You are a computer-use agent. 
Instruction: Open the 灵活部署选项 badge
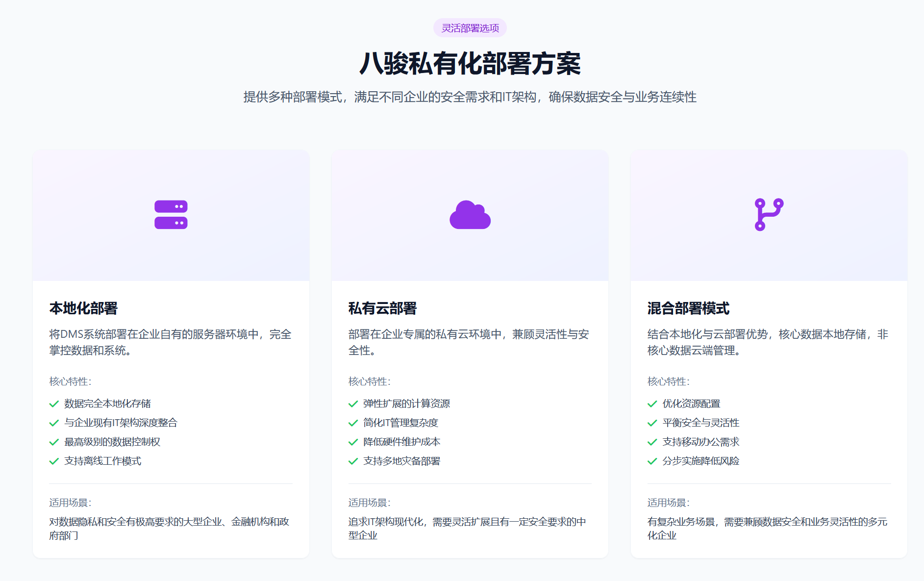[x=470, y=27]
